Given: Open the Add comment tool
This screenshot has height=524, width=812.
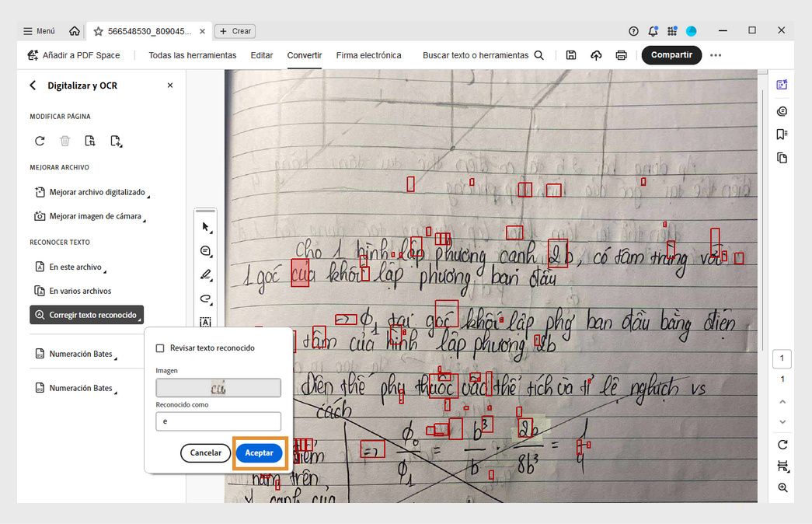Looking at the screenshot, I should coord(205,251).
